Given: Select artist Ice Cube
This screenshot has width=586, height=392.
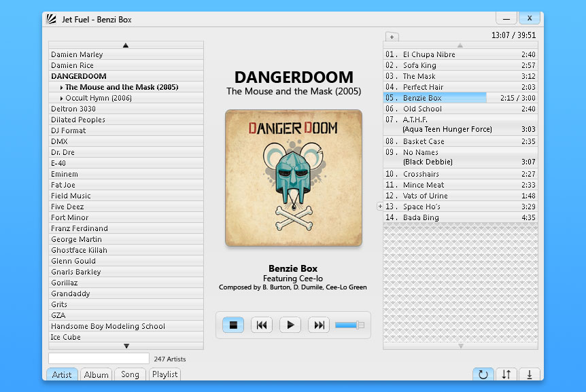Looking at the screenshot, I should 126,337.
